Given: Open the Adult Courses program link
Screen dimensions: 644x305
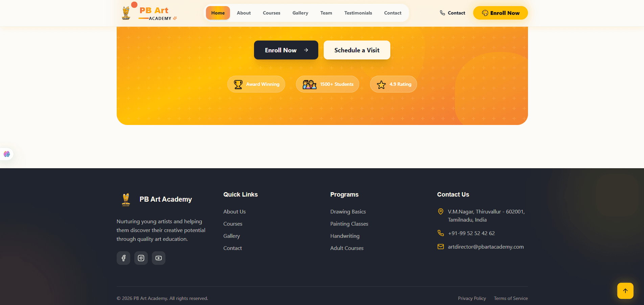Looking at the screenshot, I should (347, 248).
